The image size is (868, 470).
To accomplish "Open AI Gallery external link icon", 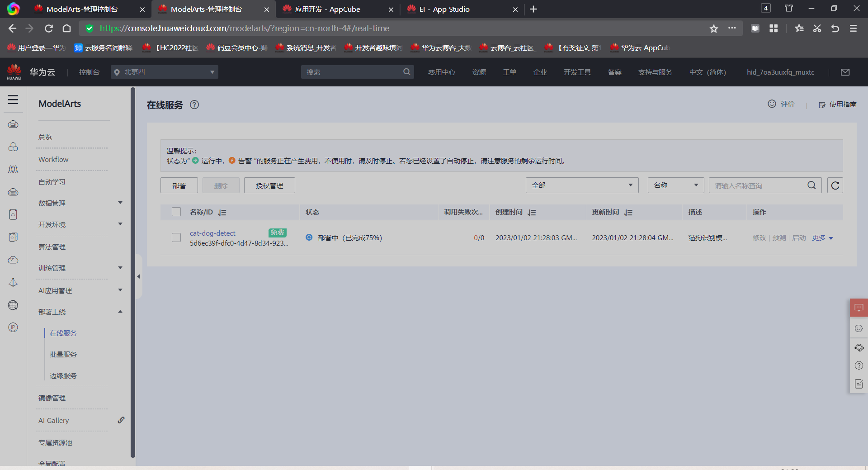I will [121, 420].
